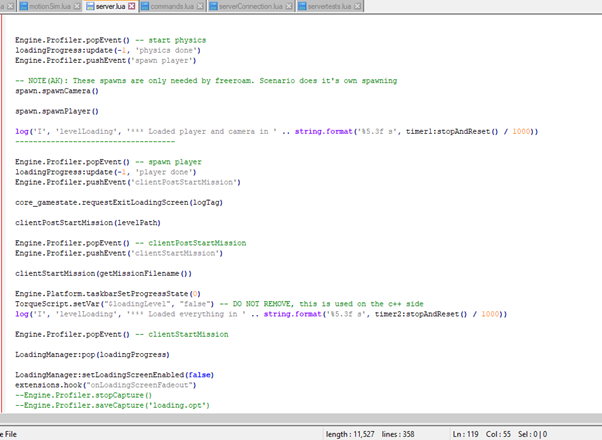Screen dimensions: 602x440
Task: Click the clientStartMission(getMissionFilename()) line
Action: coord(103,273)
